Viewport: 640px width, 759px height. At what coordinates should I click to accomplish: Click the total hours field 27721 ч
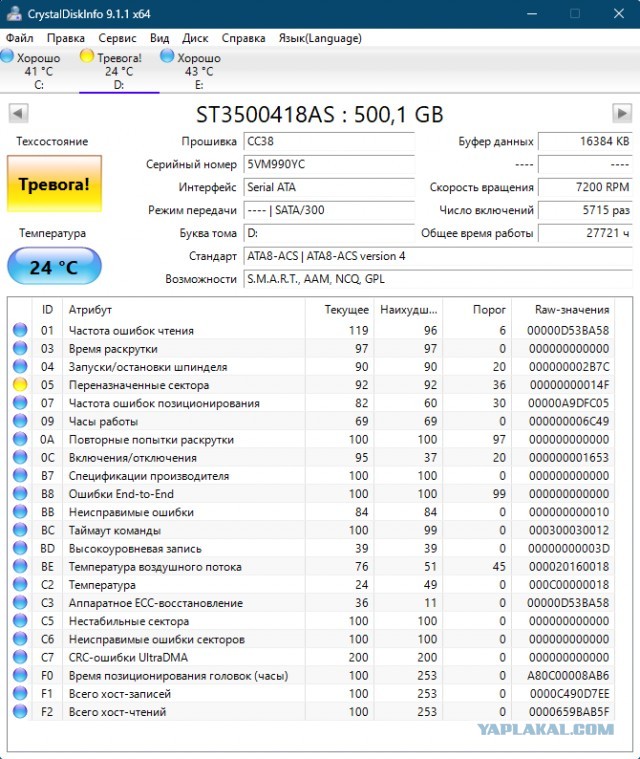(585, 233)
